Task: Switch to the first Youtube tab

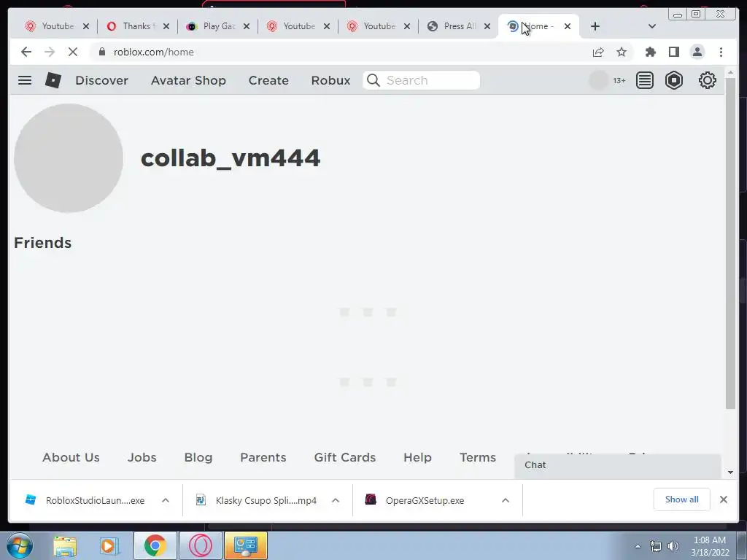Action: [55, 26]
